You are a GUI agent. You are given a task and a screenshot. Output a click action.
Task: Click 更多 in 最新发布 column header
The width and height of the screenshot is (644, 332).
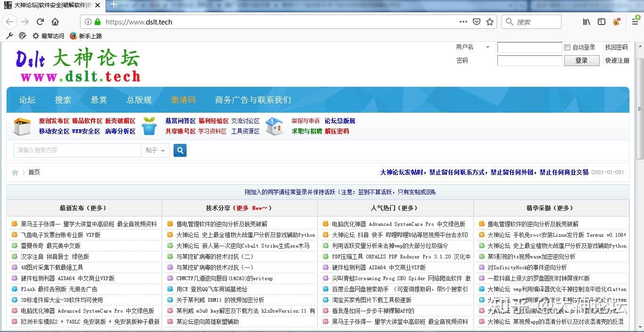tap(97, 208)
